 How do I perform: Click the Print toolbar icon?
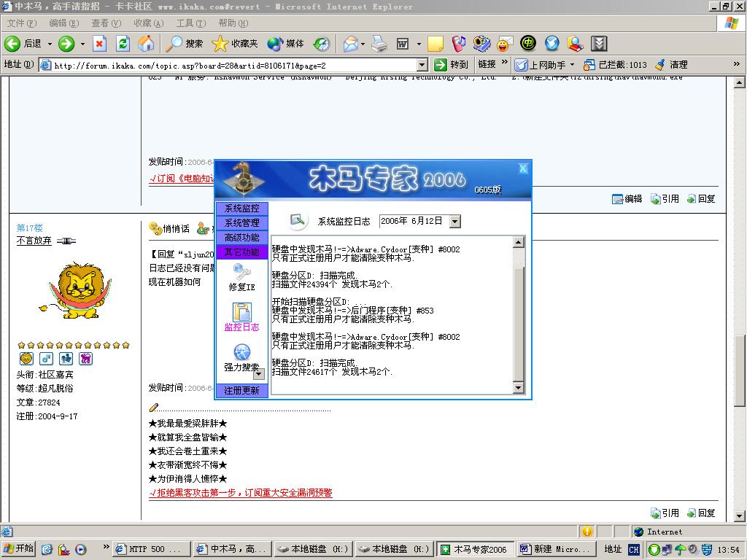tap(379, 44)
